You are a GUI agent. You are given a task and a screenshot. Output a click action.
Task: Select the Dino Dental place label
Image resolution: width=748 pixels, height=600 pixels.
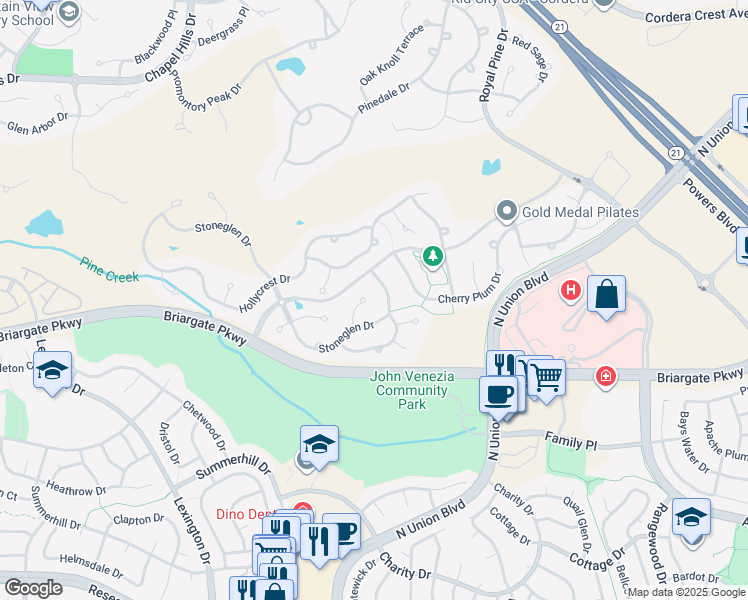(x=243, y=514)
